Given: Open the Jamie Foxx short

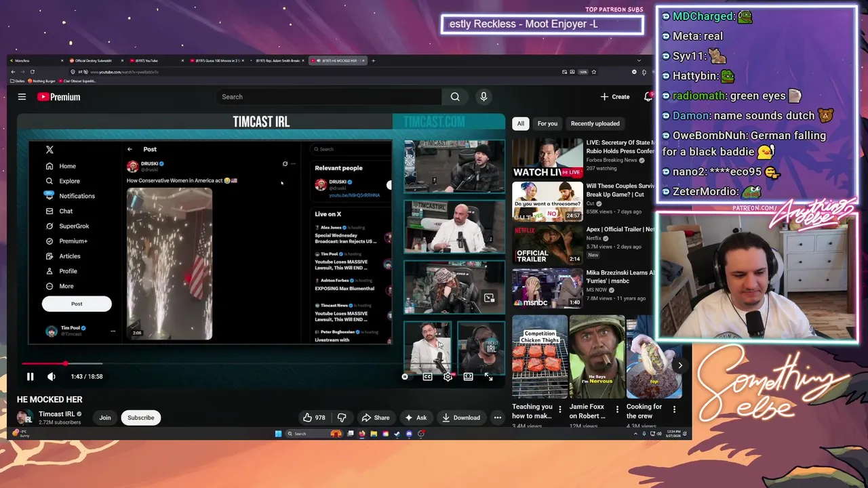Looking at the screenshot, I should pyautogui.click(x=597, y=357).
